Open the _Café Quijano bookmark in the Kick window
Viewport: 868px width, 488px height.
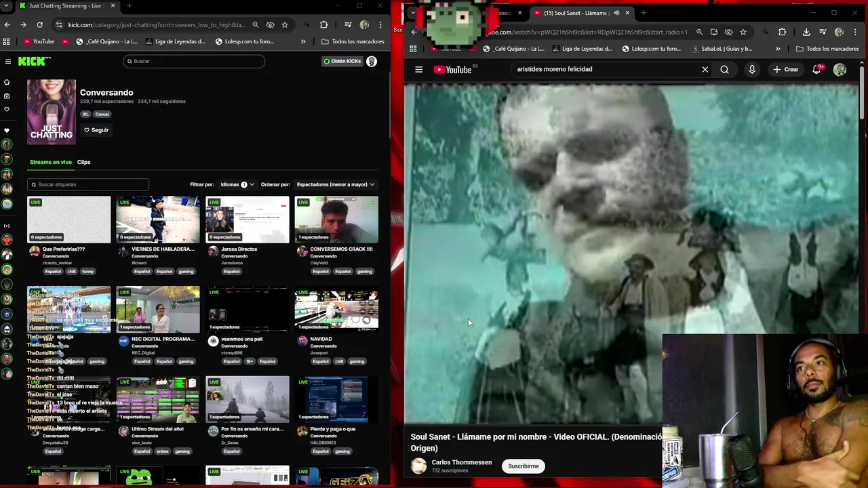click(106, 41)
